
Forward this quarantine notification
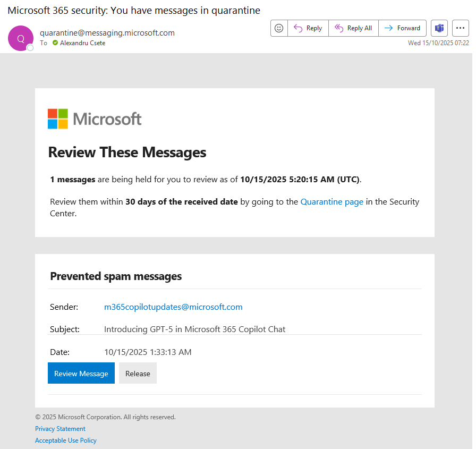pyautogui.click(x=403, y=28)
